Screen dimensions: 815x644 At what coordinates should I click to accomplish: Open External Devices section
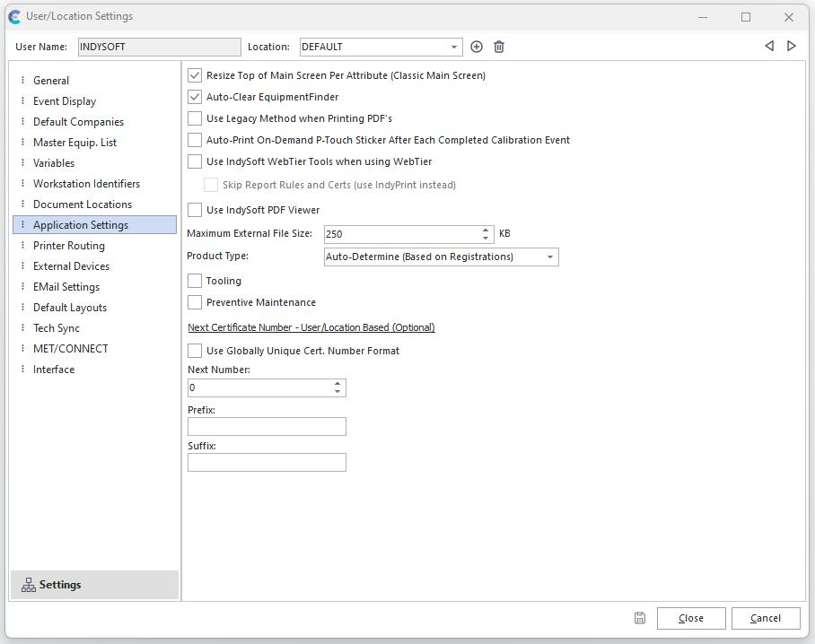94,266
